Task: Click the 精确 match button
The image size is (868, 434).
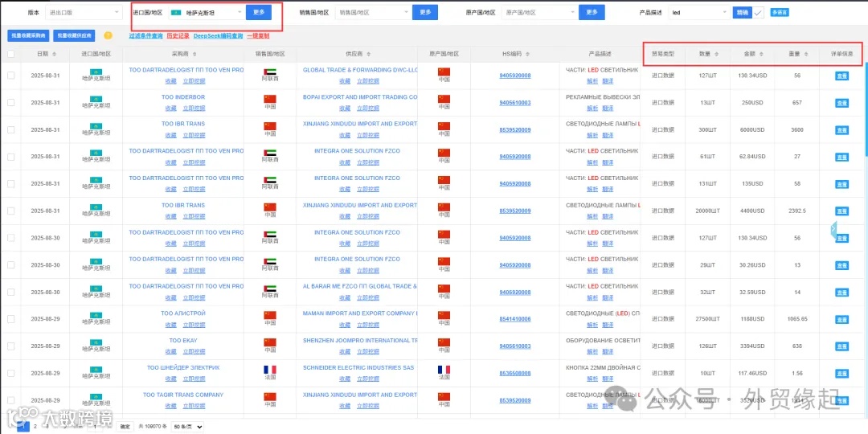Action: tap(743, 12)
